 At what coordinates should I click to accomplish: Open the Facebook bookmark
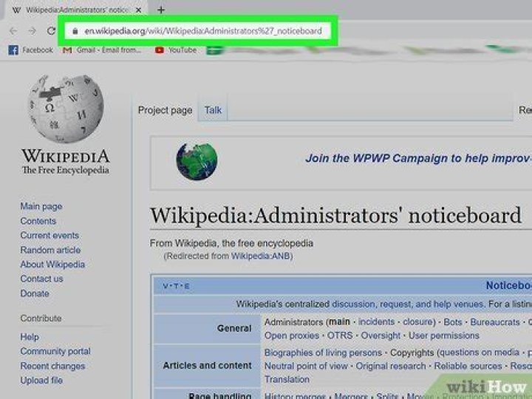(31, 50)
